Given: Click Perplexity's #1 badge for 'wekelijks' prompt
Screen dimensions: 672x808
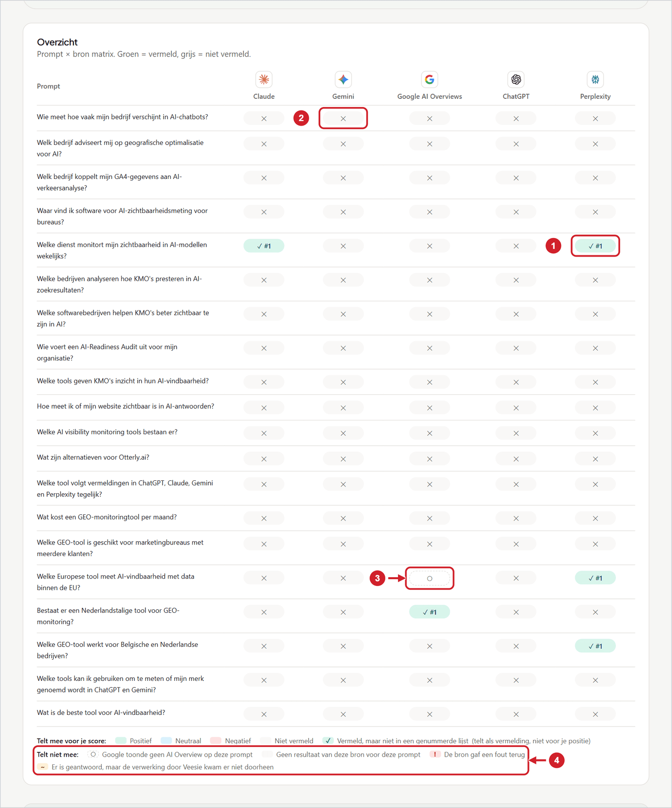Looking at the screenshot, I should point(595,246).
